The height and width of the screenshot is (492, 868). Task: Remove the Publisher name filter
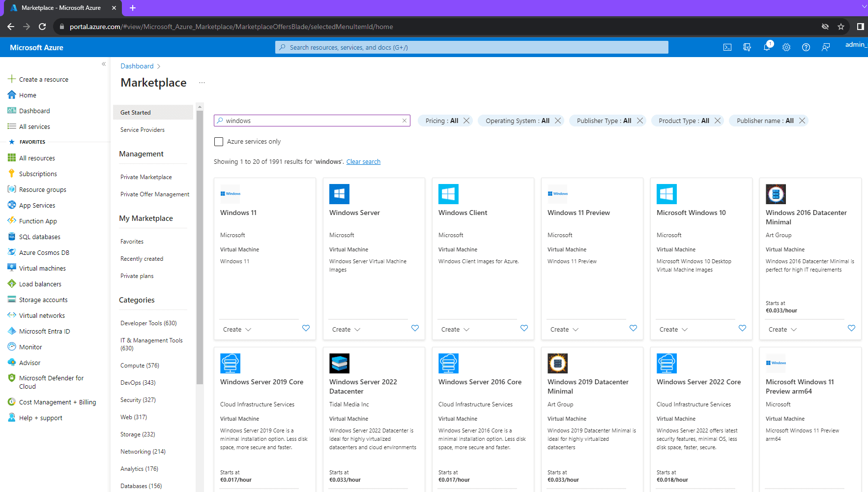click(802, 121)
